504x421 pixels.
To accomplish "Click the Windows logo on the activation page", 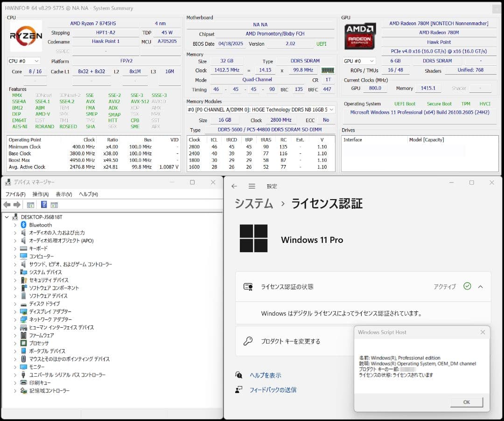I will pos(253,238).
